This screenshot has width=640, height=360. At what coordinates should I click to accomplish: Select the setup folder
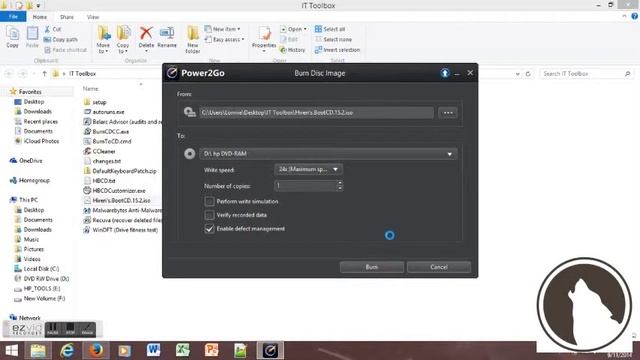click(x=95, y=102)
